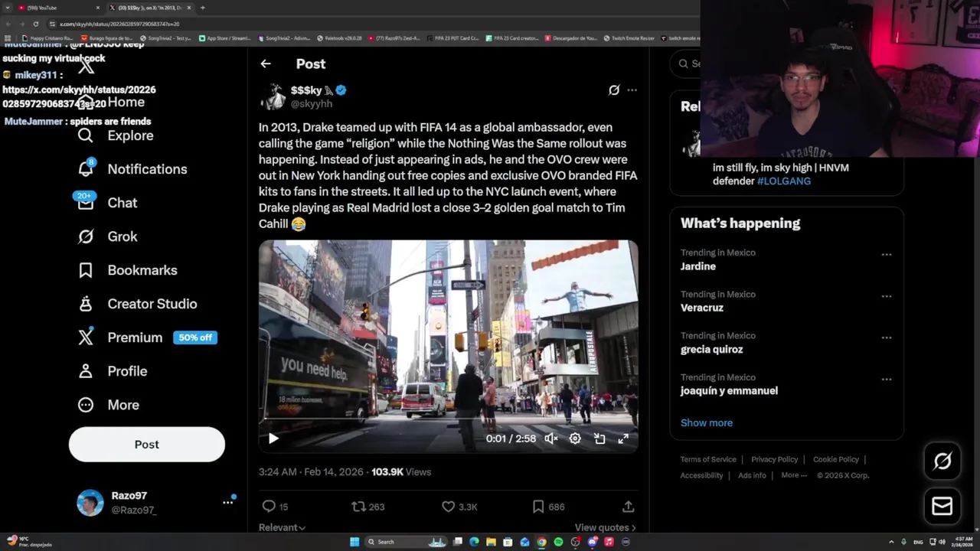Open Chat with 20+ unread badge
This screenshot has width=980, height=551.
(108, 203)
